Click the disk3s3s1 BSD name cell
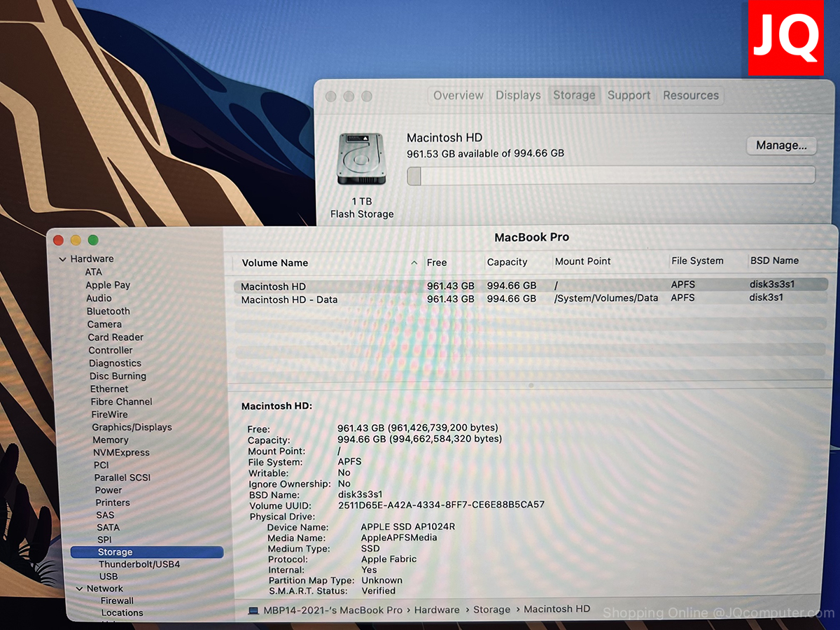Image resolution: width=840 pixels, height=630 pixels. 771,284
